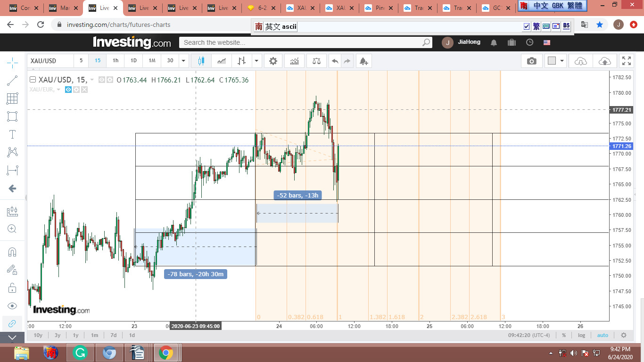
Task: Save chart layout to cloud
Action: [x=604, y=61]
